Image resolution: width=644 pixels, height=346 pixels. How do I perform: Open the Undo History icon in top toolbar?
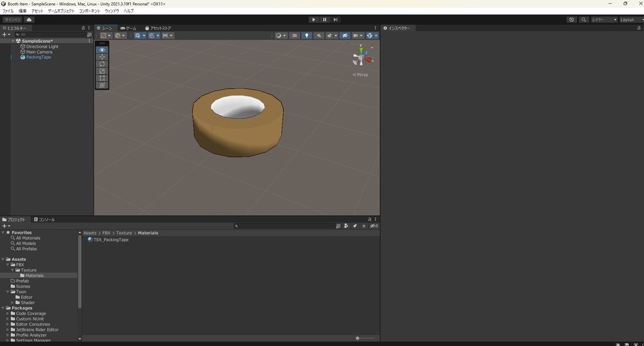pyautogui.click(x=571, y=20)
